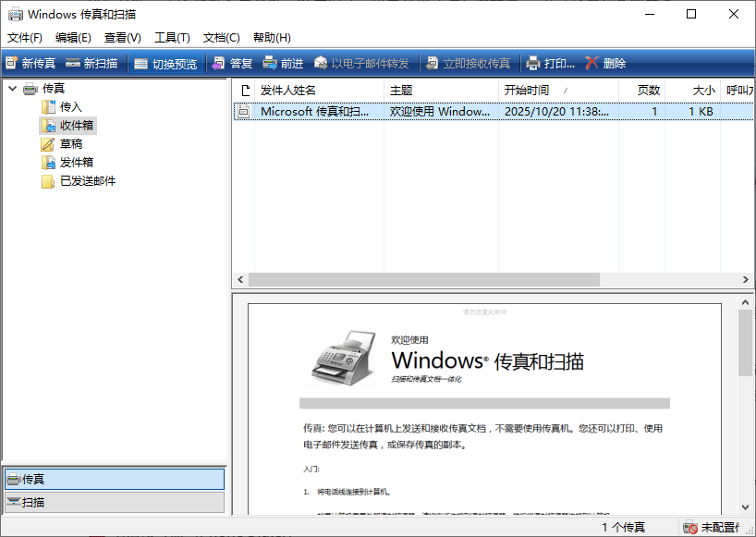Open the 帮助(H) menu
This screenshot has width=756, height=537.
pyautogui.click(x=272, y=38)
